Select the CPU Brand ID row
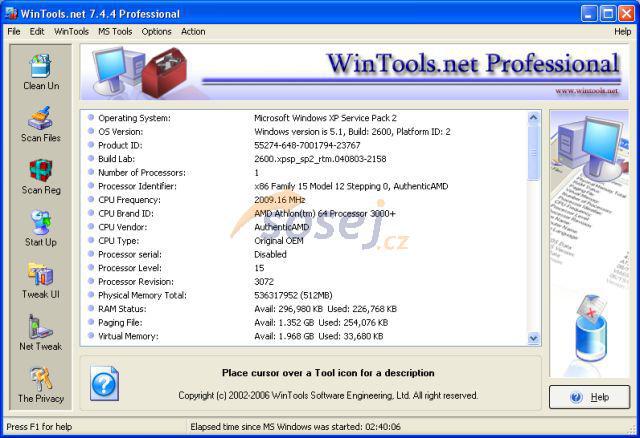Viewport: 640px width, 438px height. click(306, 213)
